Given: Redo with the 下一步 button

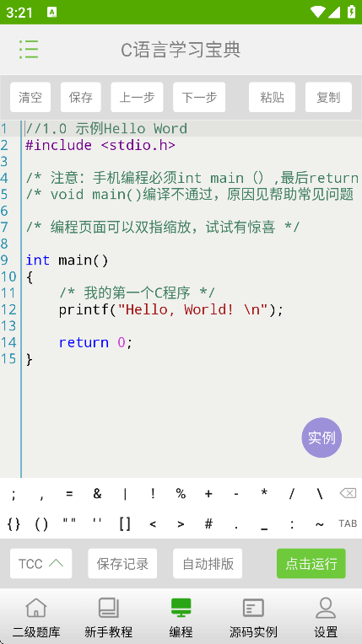Looking at the screenshot, I should [199, 97].
